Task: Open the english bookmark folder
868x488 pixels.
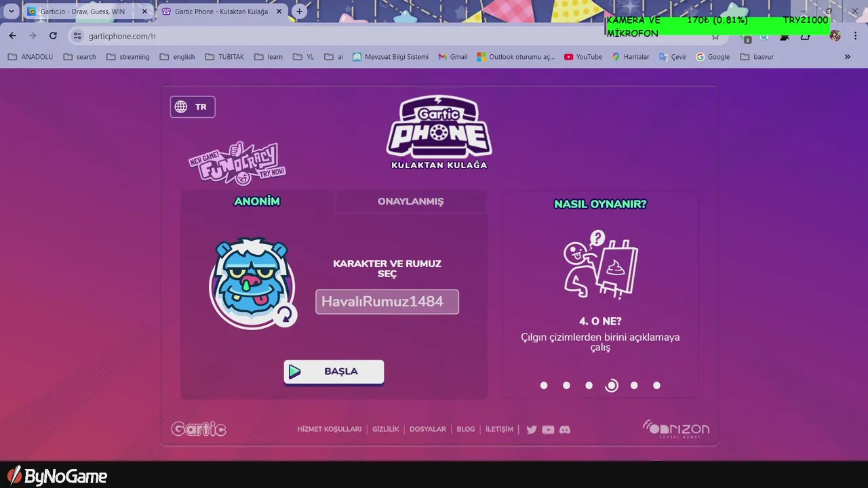Action: [178, 57]
